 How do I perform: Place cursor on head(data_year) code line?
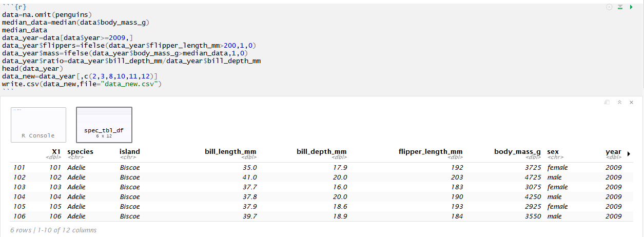pos(32,68)
